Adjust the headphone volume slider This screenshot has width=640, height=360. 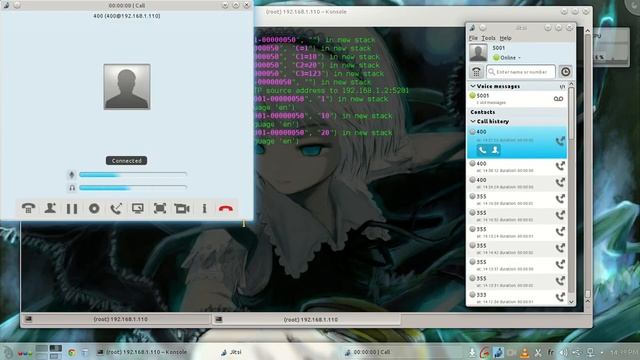[133, 188]
